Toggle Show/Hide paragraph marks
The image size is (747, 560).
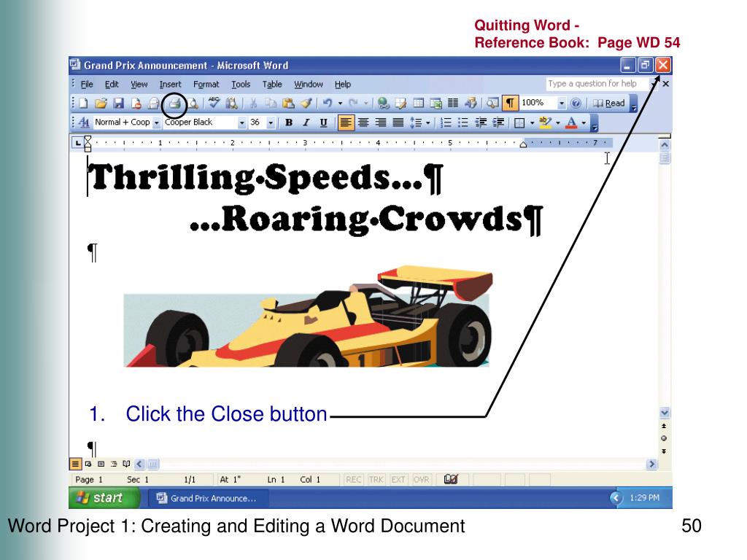pyautogui.click(x=510, y=103)
